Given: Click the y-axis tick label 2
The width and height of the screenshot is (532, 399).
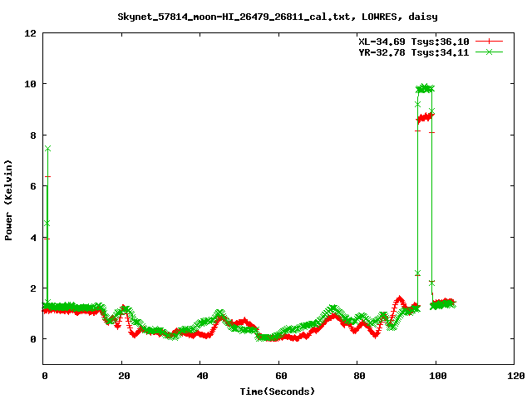Looking at the screenshot, I should tap(33, 288).
